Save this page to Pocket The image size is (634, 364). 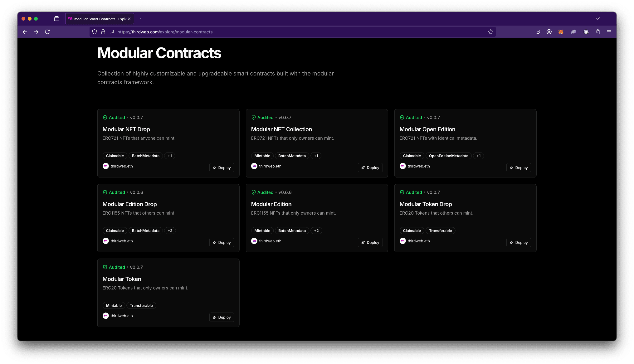[537, 32]
